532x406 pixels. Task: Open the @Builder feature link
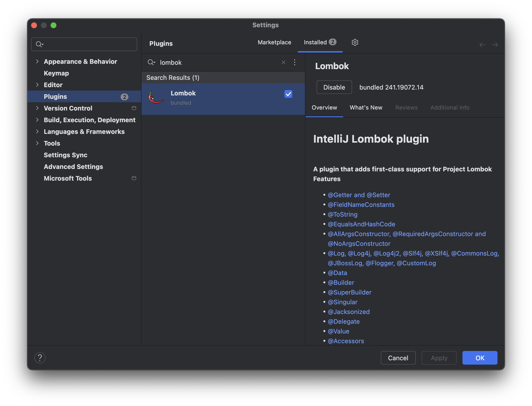[341, 283]
